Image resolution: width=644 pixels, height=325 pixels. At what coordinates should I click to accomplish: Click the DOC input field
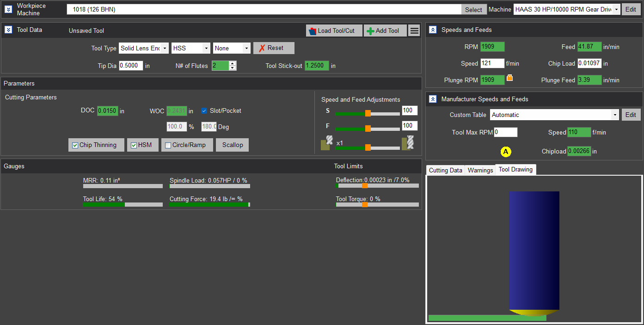coord(107,111)
